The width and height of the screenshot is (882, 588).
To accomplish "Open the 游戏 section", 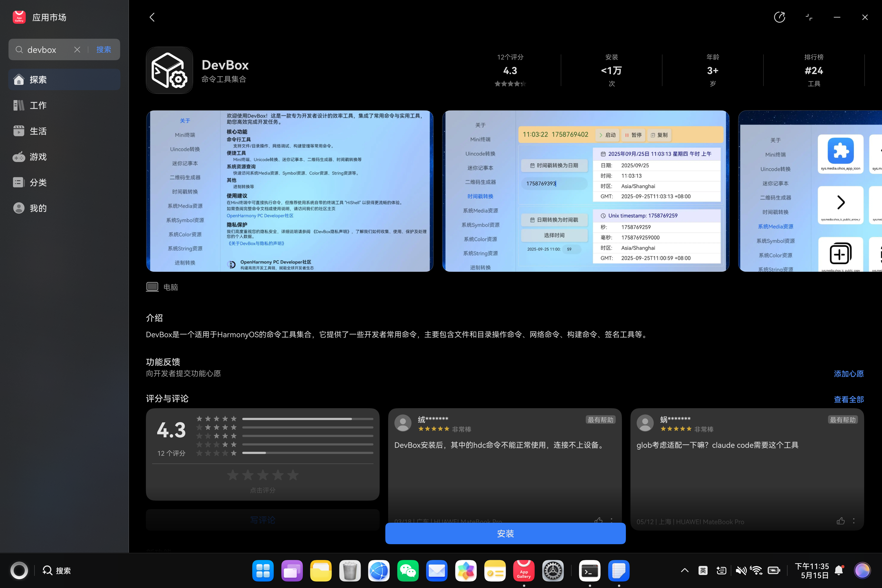I will point(64,157).
